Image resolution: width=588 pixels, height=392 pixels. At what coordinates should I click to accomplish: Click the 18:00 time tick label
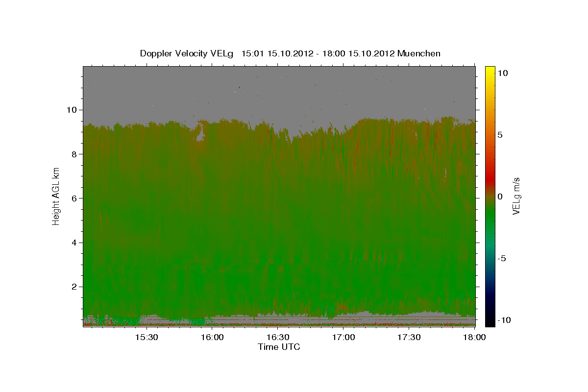coord(474,338)
